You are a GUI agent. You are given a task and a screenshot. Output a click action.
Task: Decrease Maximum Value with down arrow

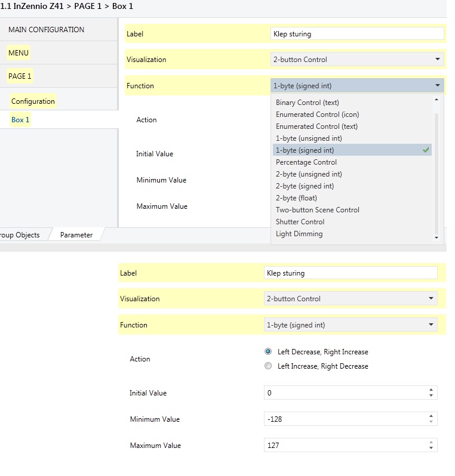tap(431, 448)
